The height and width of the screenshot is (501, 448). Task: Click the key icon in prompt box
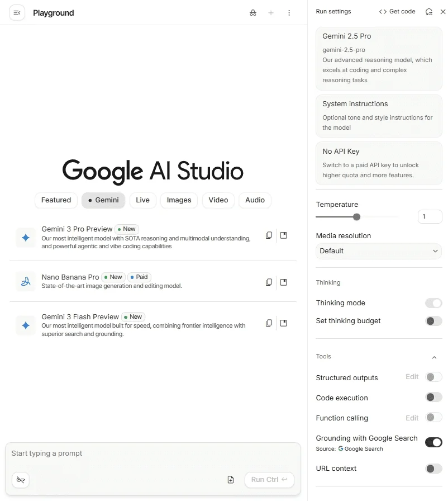tap(21, 480)
